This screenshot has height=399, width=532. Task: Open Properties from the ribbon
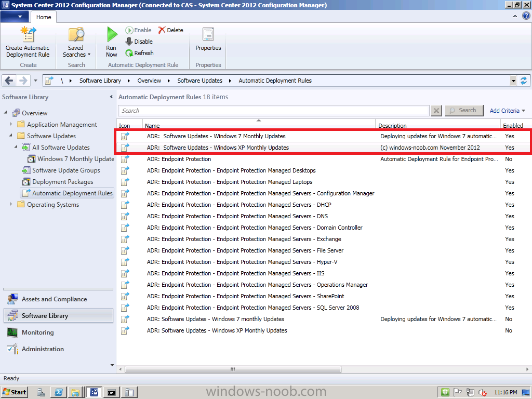click(208, 39)
